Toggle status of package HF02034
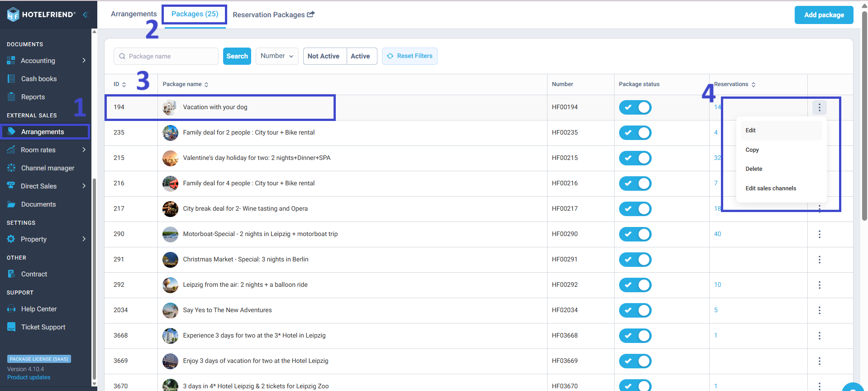 (635, 310)
